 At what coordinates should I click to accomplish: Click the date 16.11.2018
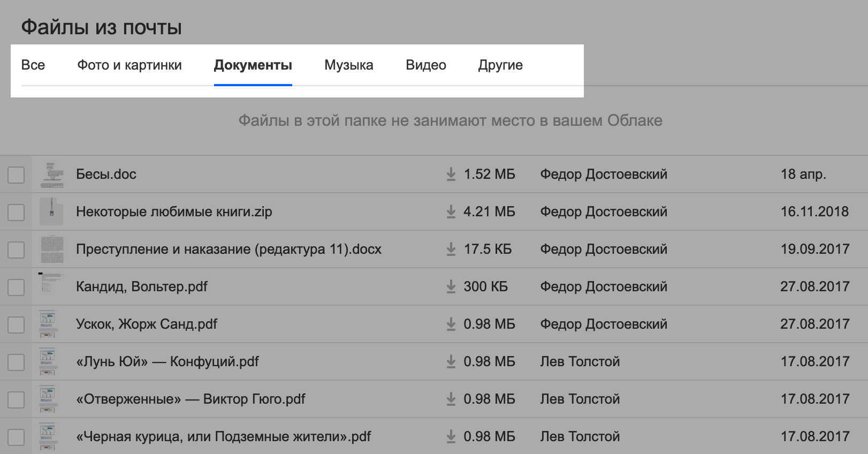[814, 211]
